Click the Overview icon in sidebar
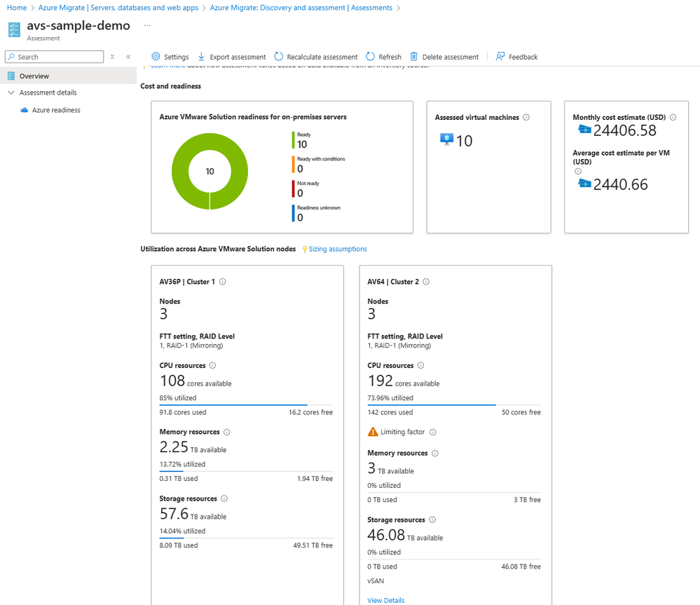 point(11,76)
